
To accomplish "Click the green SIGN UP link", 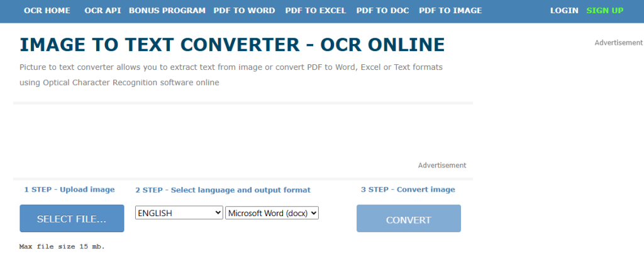I will pyautogui.click(x=605, y=11).
